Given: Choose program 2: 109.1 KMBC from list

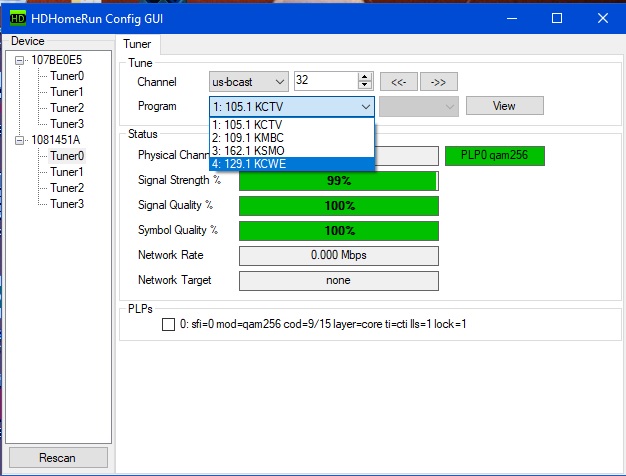Looking at the screenshot, I should (x=292, y=138).
